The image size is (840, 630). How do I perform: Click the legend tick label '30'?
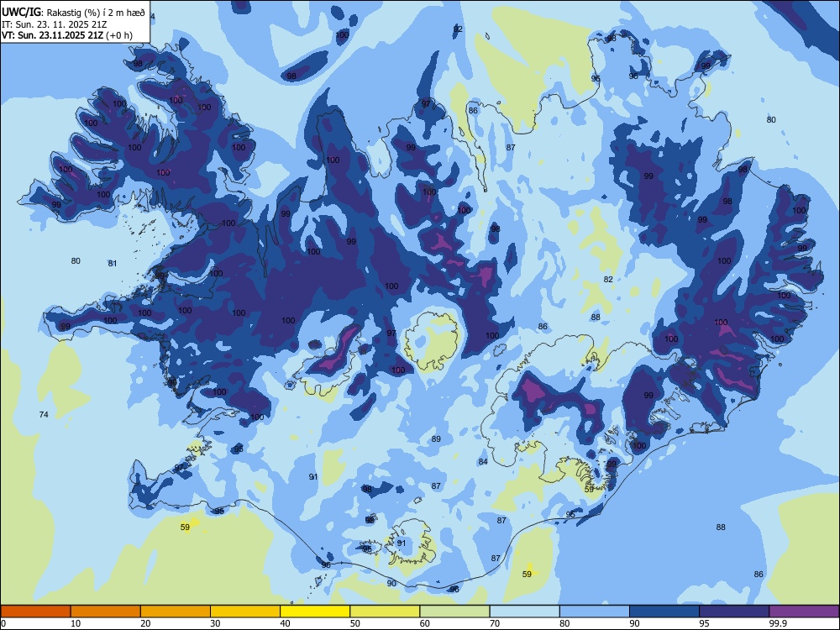(x=215, y=623)
